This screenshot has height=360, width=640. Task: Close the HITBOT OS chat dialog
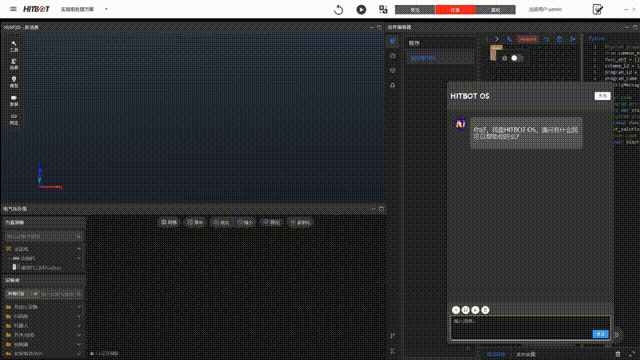coord(602,96)
